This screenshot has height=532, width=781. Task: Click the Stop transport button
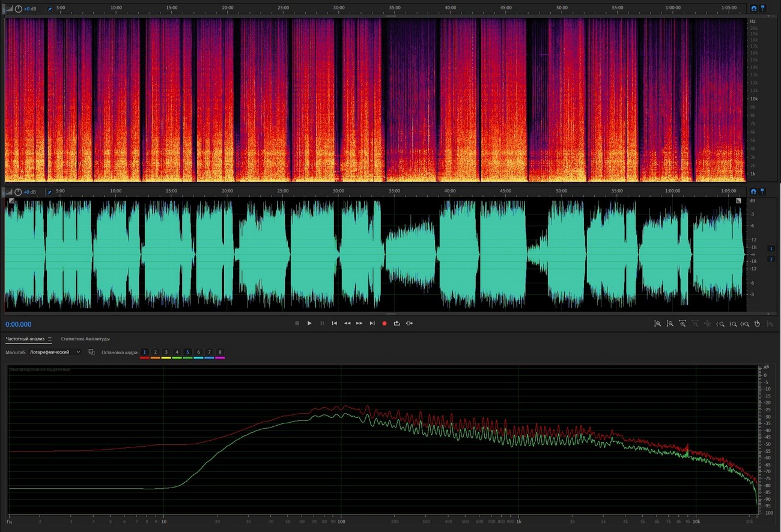297,324
